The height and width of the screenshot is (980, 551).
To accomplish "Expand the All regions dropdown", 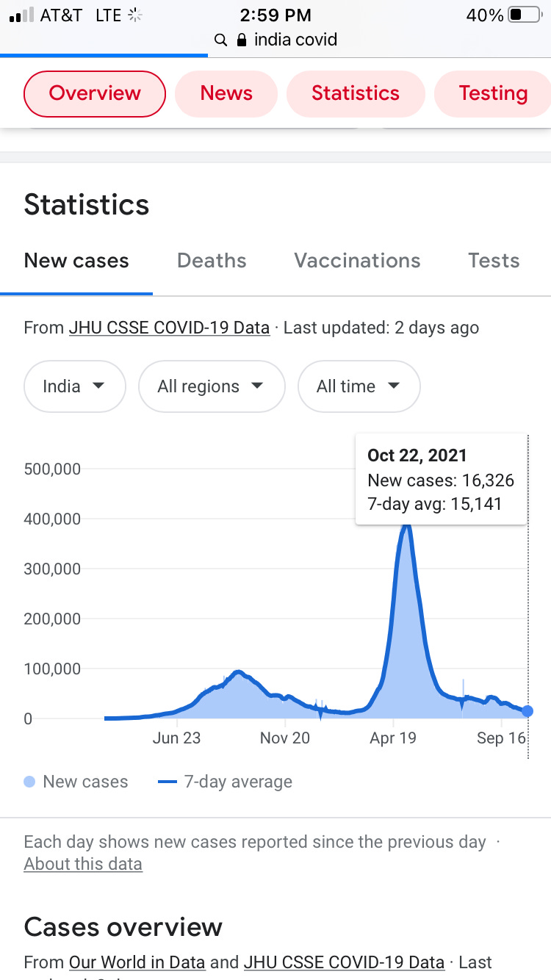I will click(x=211, y=386).
